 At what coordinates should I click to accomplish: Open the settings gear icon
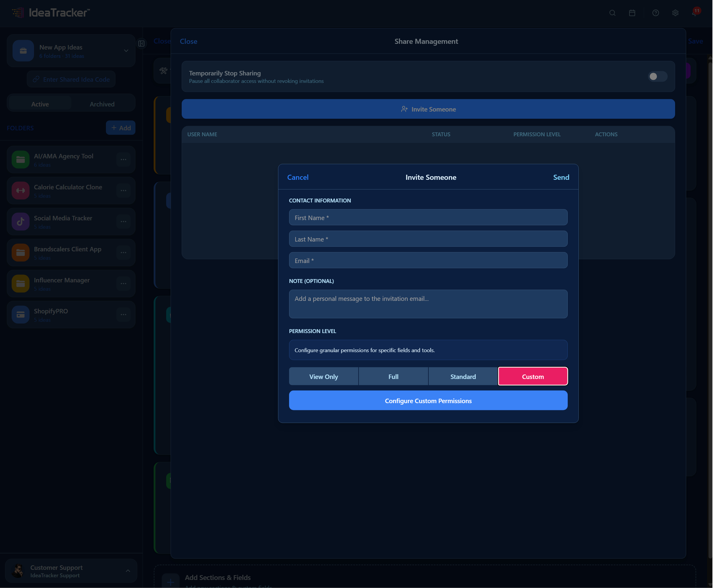(675, 13)
